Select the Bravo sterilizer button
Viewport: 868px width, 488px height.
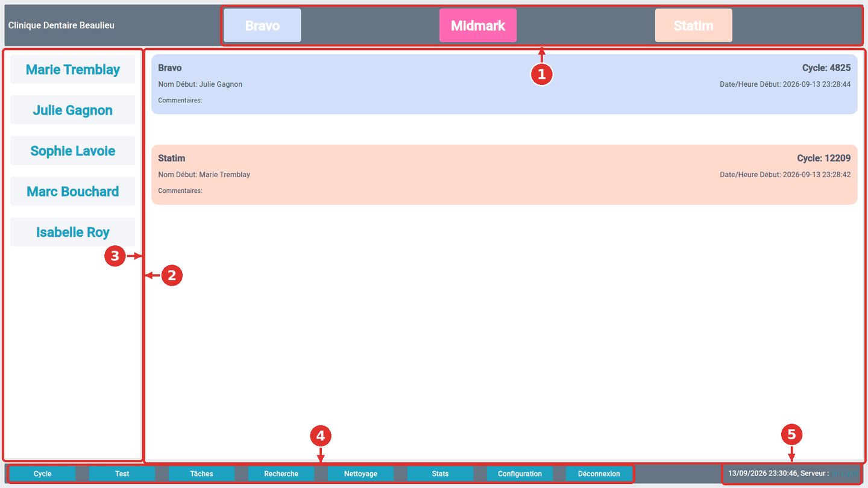pyautogui.click(x=262, y=26)
